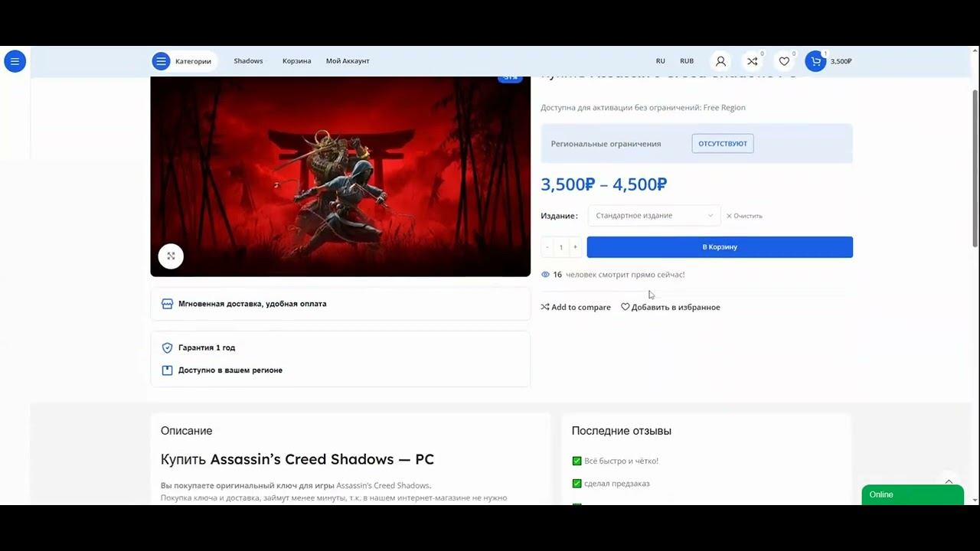Open Корзина in the top navigation
This screenshot has height=551, width=980.
tap(296, 61)
